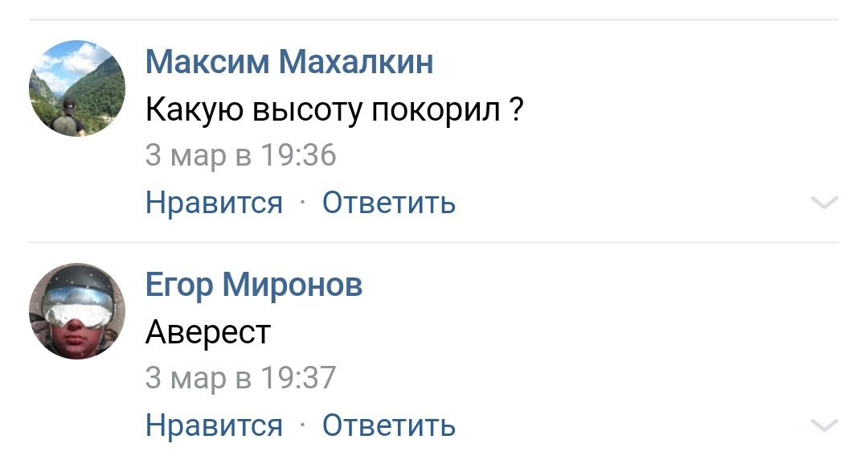
Task: Reply to Максим's comment with Ответить
Action: [x=389, y=203]
